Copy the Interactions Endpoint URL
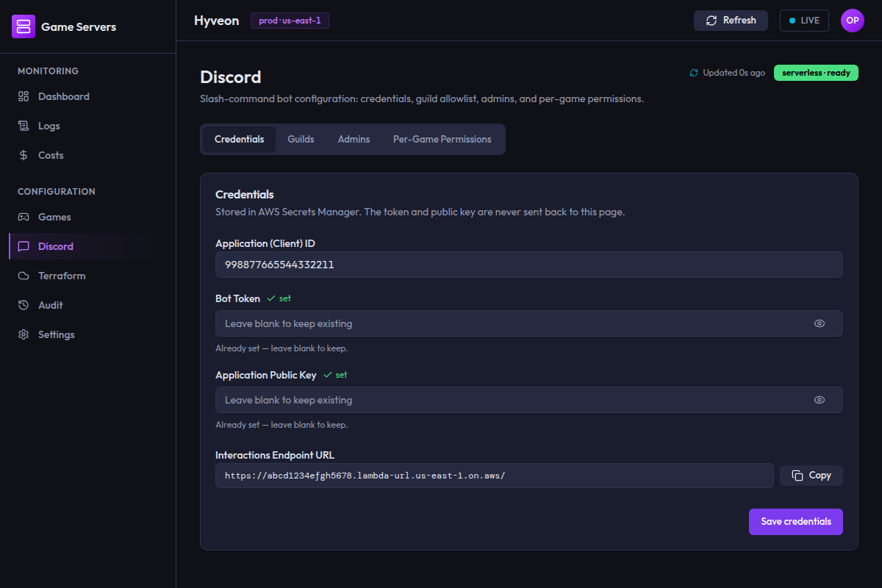This screenshot has width=882, height=588. (x=811, y=476)
